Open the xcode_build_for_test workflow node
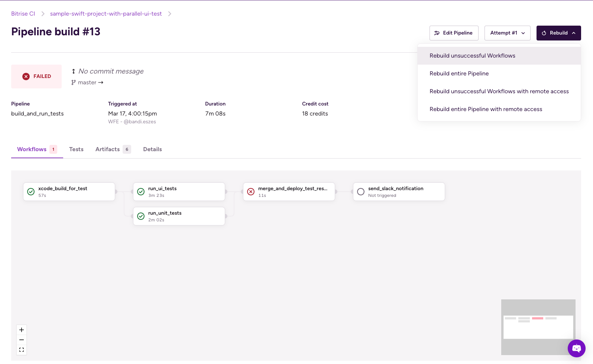Image resolution: width=593 pixels, height=364 pixels. pos(69,192)
